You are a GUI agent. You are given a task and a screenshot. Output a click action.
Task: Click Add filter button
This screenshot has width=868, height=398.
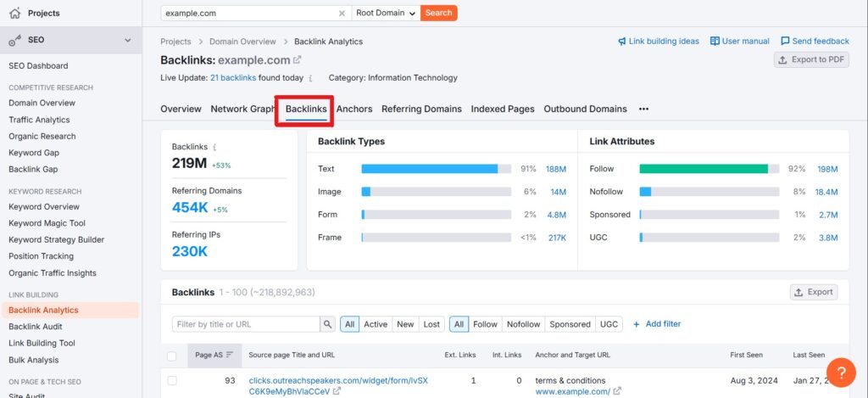(x=657, y=323)
